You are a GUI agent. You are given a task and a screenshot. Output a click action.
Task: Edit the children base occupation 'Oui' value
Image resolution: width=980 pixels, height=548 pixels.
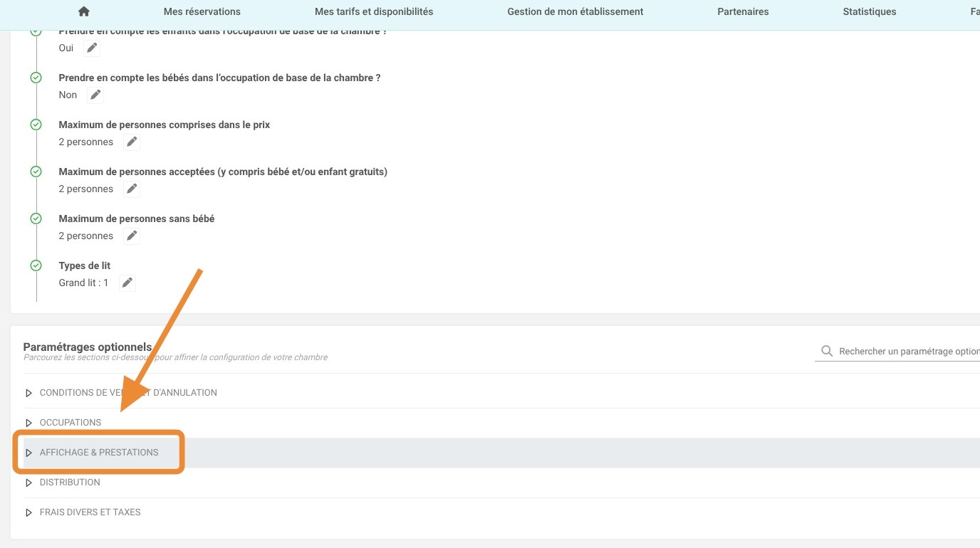tap(92, 48)
